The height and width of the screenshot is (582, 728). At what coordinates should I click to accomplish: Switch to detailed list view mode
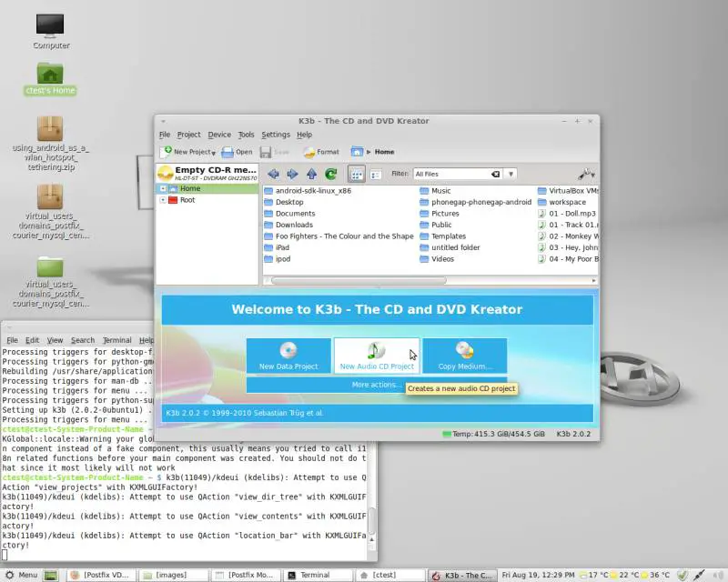[x=376, y=174]
